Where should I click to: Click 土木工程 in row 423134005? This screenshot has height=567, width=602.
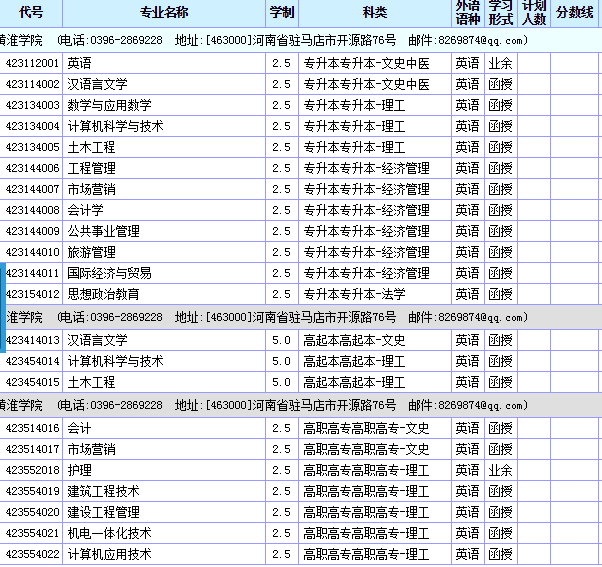(91, 147)
